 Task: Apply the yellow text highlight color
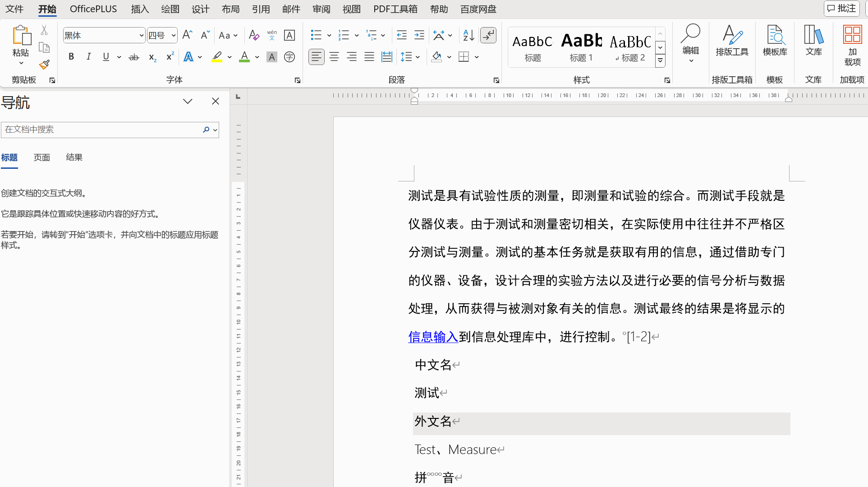tap(217, 57)
